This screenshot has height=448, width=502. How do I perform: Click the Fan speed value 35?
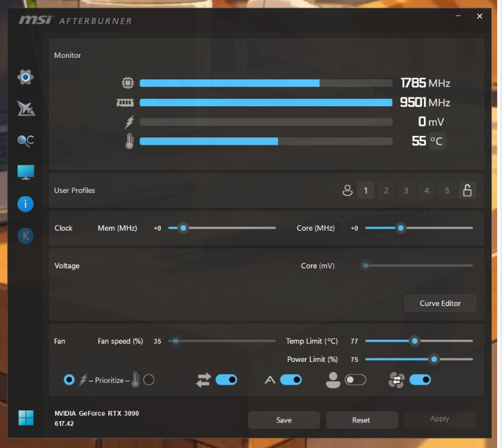(157, 341)
